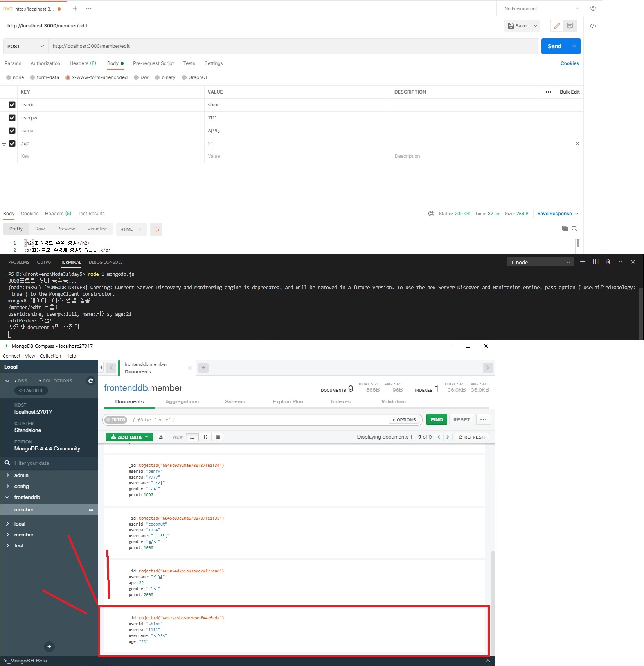Open the No Environment dropdown

pos(541,9)
